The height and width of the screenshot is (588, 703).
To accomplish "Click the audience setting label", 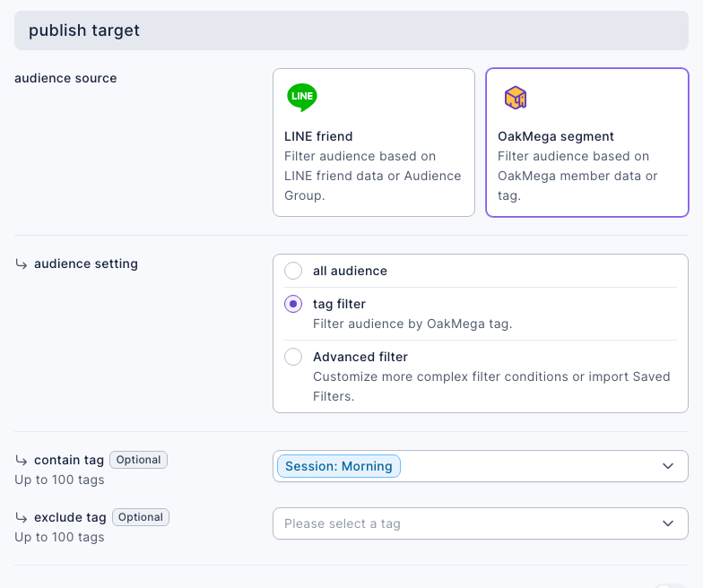I will coord(86,264).
